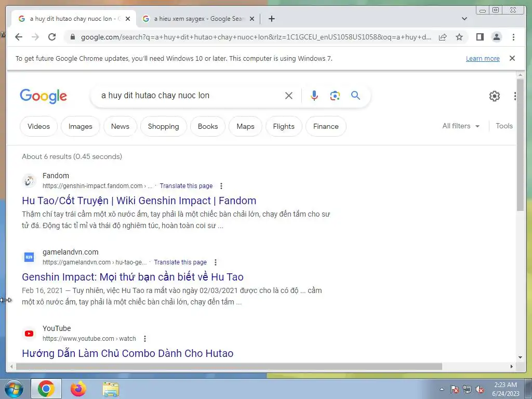Focus the Google search query box
This screenshot has width=532, height=399.
190,96
